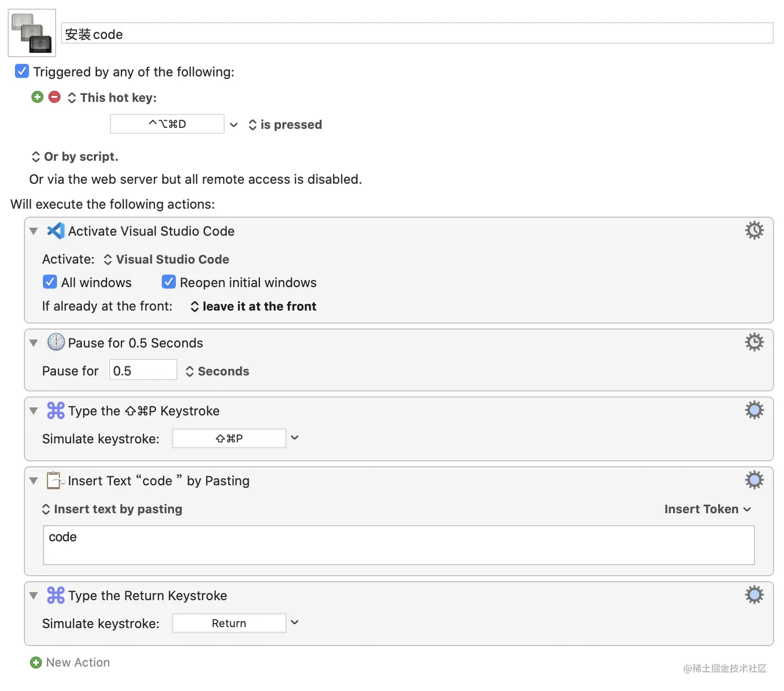
Task: Click the 'Insert Text "code" by Pasting' title
Action: (159, 481)
